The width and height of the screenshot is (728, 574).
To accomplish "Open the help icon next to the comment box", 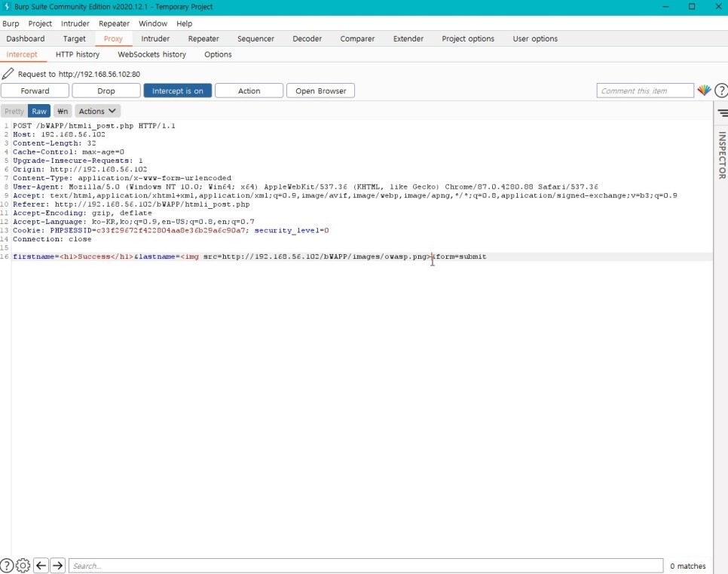I will (x=721, y=91).
